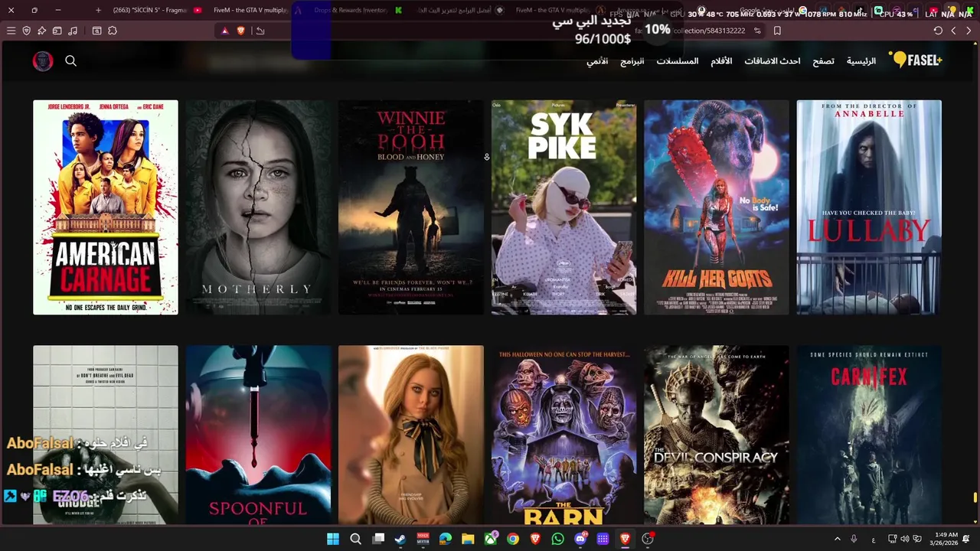This screenshot has width=980, height=551.
Task: Open Task View from the taskbar
Action: pos(378,539)
